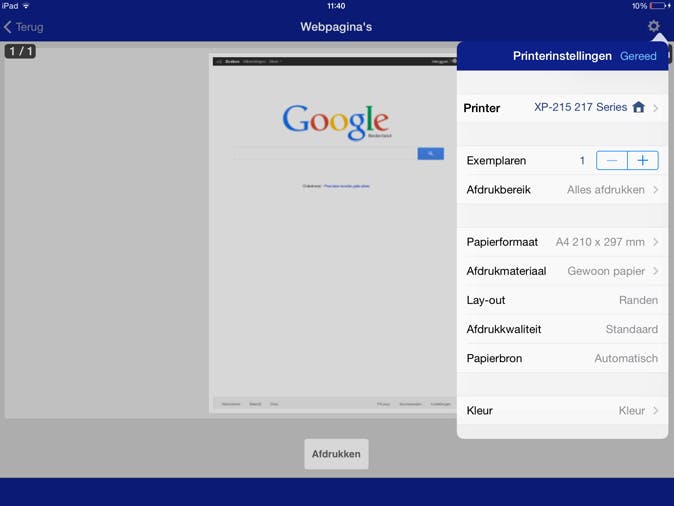The width and height of the screenshot is (674, 506).
Task: Check the battery indicator in status bar
Action: (658, 6)
